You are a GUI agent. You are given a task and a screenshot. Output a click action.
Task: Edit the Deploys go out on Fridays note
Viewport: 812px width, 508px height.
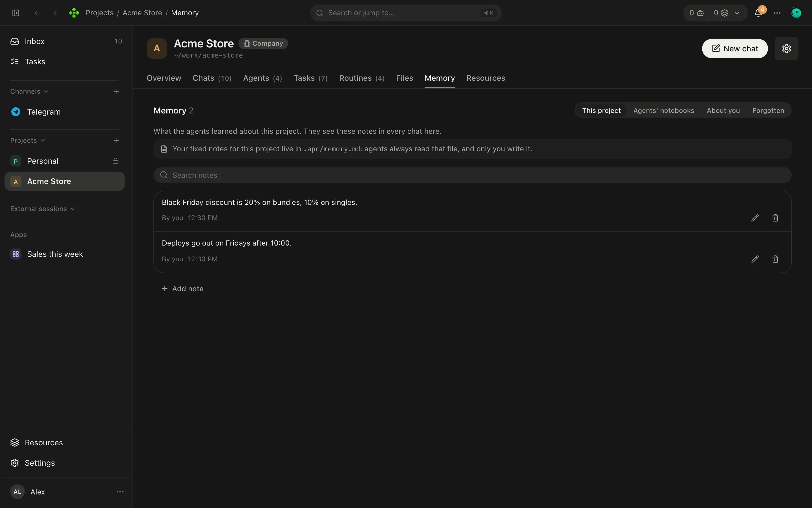pyautogui.click(x=755, y=259)
